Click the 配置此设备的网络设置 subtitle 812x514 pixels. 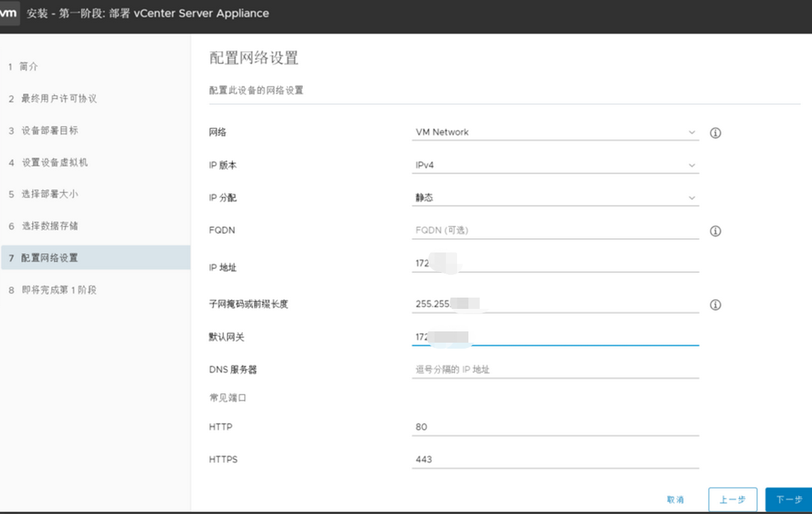click(x=256, y=91)
